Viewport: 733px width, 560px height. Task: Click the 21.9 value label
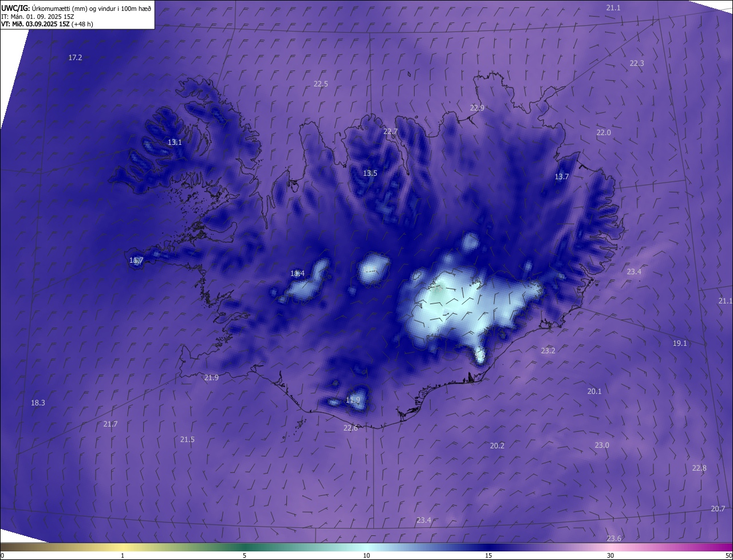(211, 377)
